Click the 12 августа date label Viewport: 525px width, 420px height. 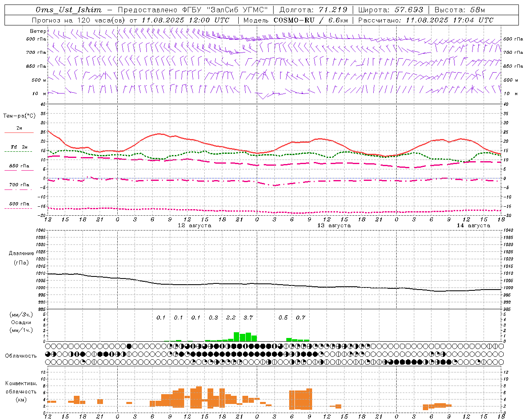pos(194,226)
